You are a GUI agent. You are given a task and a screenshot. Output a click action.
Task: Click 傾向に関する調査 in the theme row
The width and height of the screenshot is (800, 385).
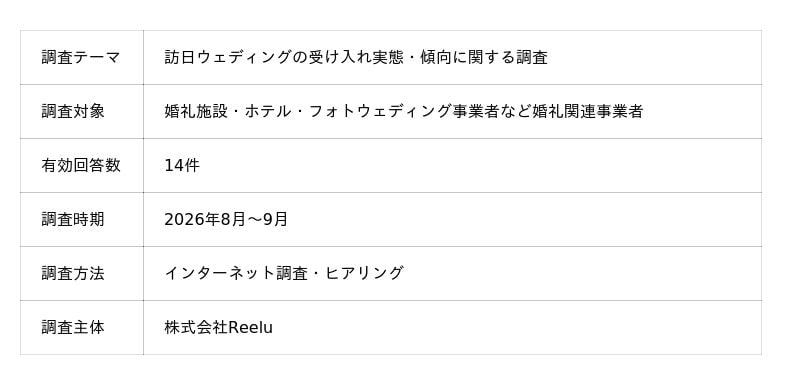[x=484, y=58]
